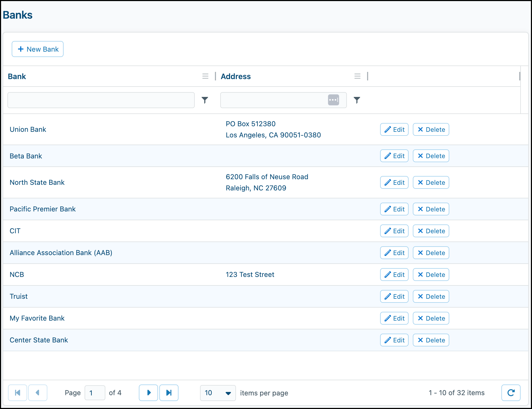Screen dimensions: 532x409
Task: Select the North State Bank name cell
Action: [37, 182]
